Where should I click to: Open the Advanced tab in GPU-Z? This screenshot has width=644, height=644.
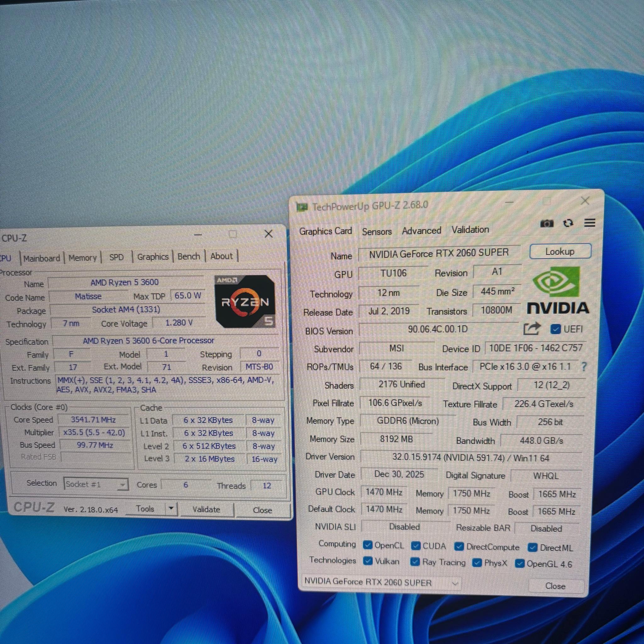pos(421,231)
